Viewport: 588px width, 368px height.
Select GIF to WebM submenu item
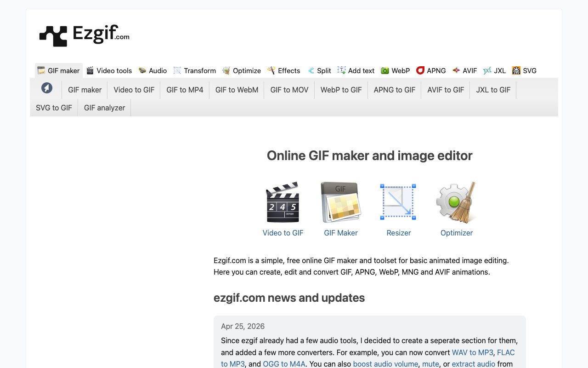[x=237, y=90]
